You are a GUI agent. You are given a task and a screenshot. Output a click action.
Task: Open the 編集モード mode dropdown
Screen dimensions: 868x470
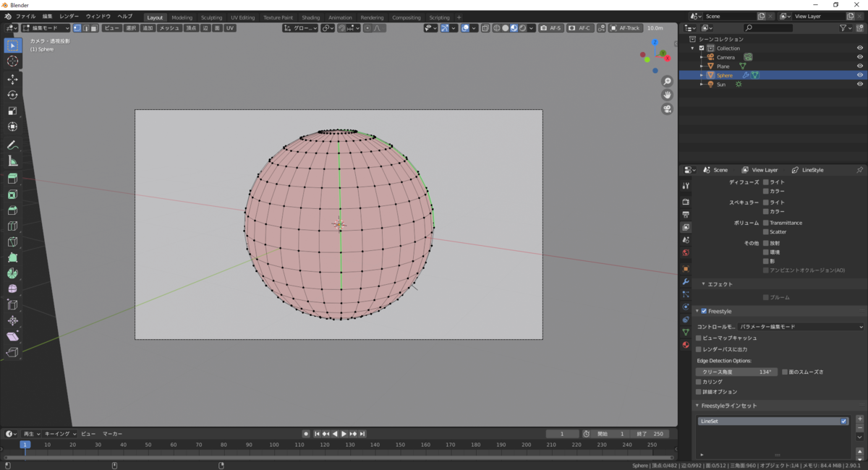tap(46, 28)
